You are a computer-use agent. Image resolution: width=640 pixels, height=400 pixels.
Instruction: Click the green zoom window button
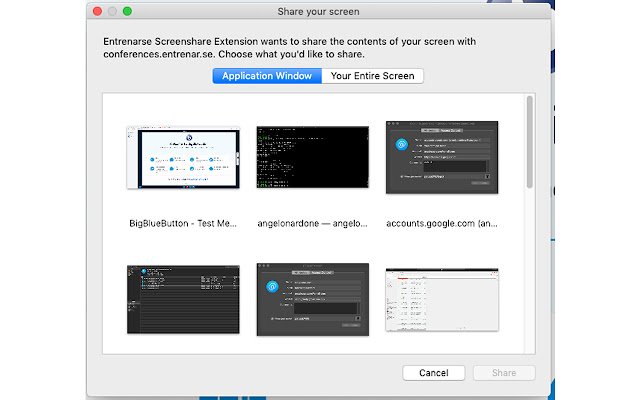click(x=127, y=11)
